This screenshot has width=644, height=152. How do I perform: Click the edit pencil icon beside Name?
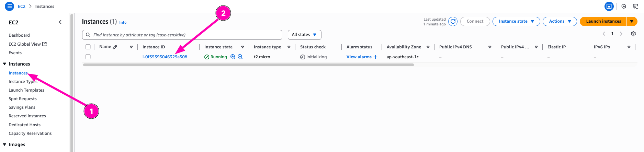[x=115, y=47]
